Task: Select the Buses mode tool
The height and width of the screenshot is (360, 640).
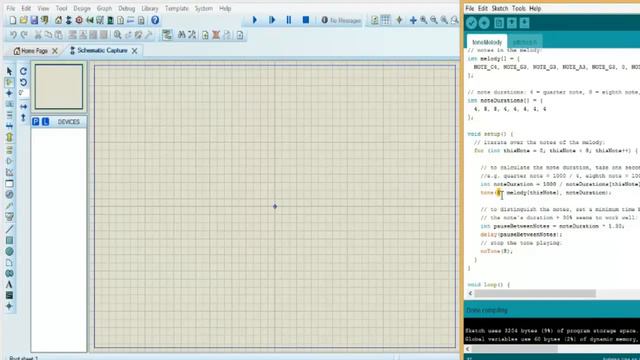Action: coord(9,126)
